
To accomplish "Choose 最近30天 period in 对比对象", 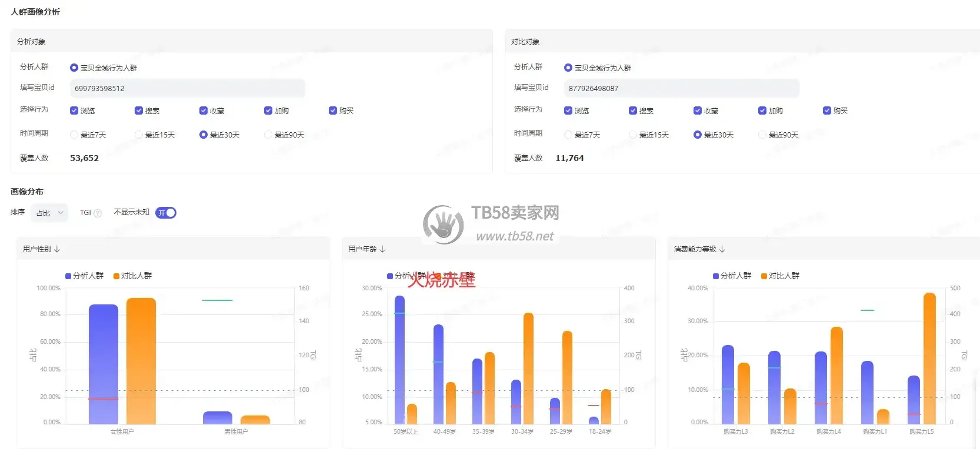I will click(x=698, y=135).
